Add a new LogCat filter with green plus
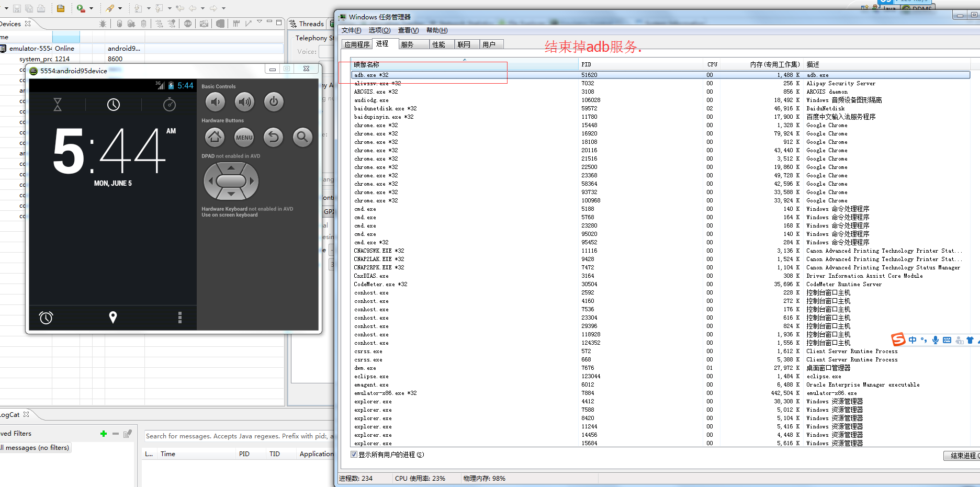Screen dimensions: 980x487 tap(104, 434)
